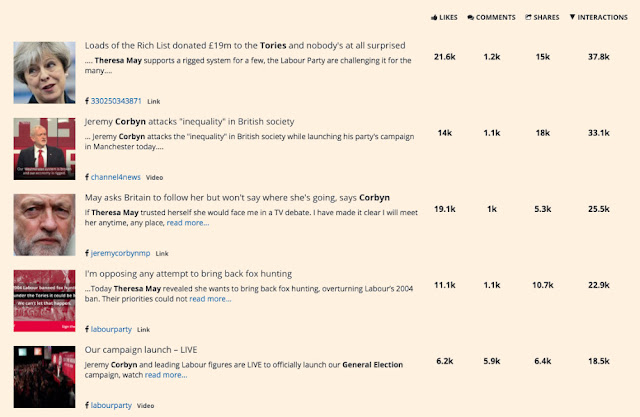
Task: Open the jeremycorbynmp page link
Action: pos(121,253)
